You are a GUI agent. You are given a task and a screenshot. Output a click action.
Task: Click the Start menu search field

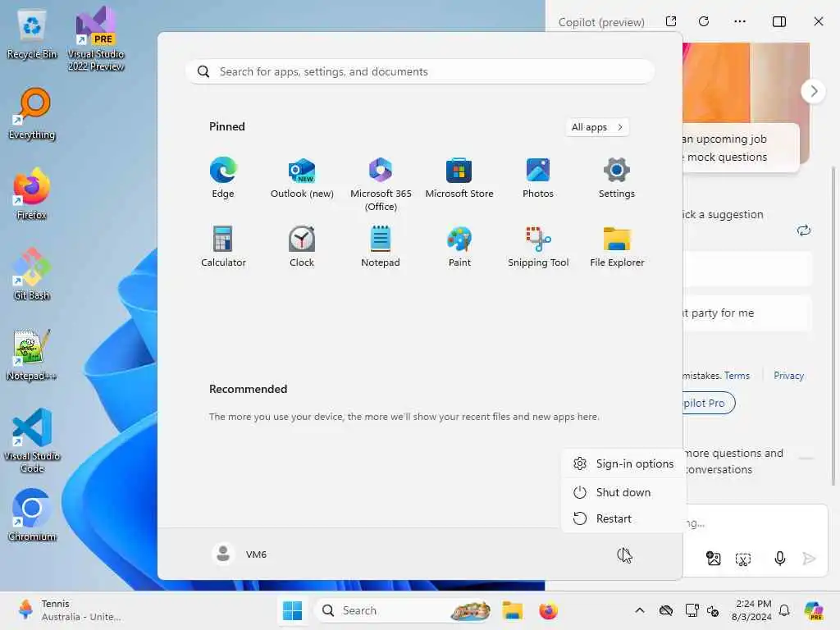420,72
